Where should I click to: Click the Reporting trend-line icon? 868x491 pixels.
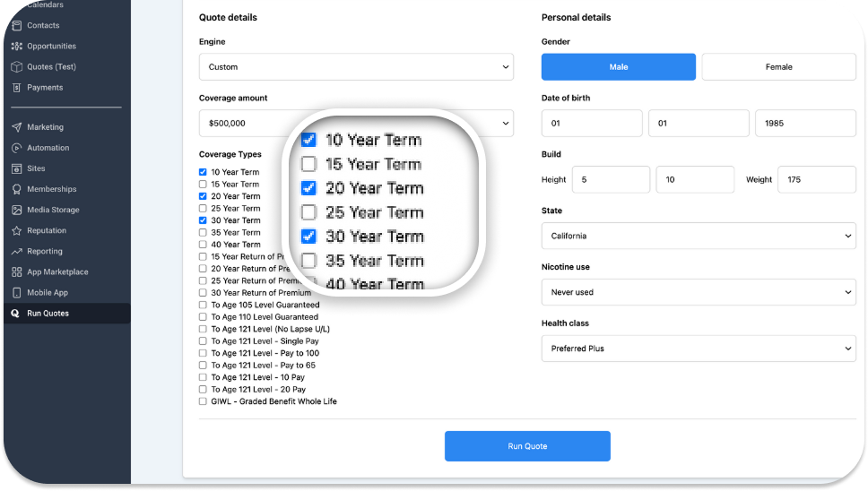coord(17,251)
